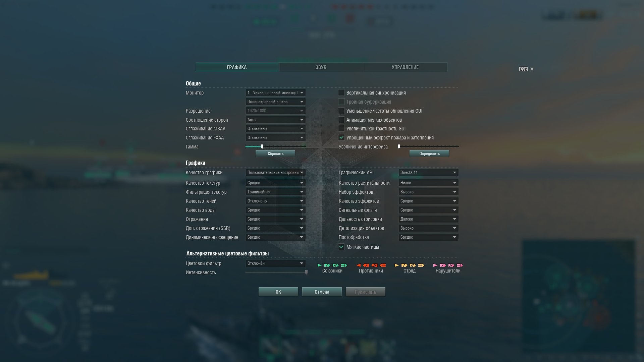Check Анимация мелких объектов option

[x=341, y=120]
